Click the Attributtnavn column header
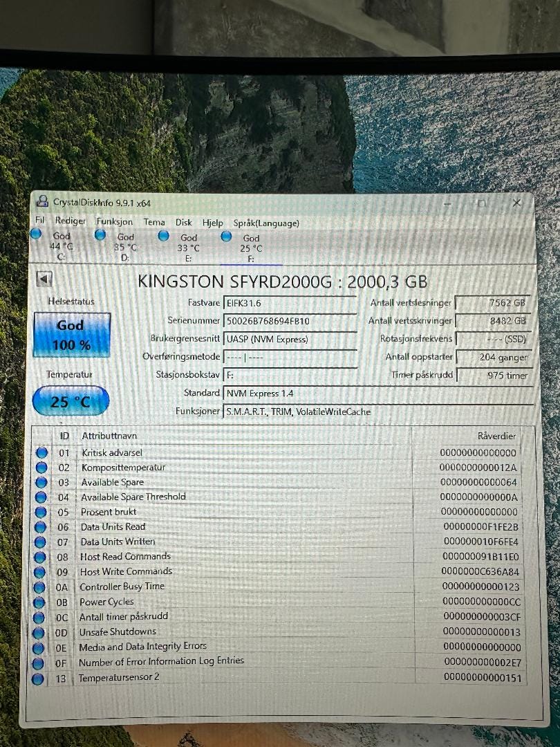 tap(109, 436)
